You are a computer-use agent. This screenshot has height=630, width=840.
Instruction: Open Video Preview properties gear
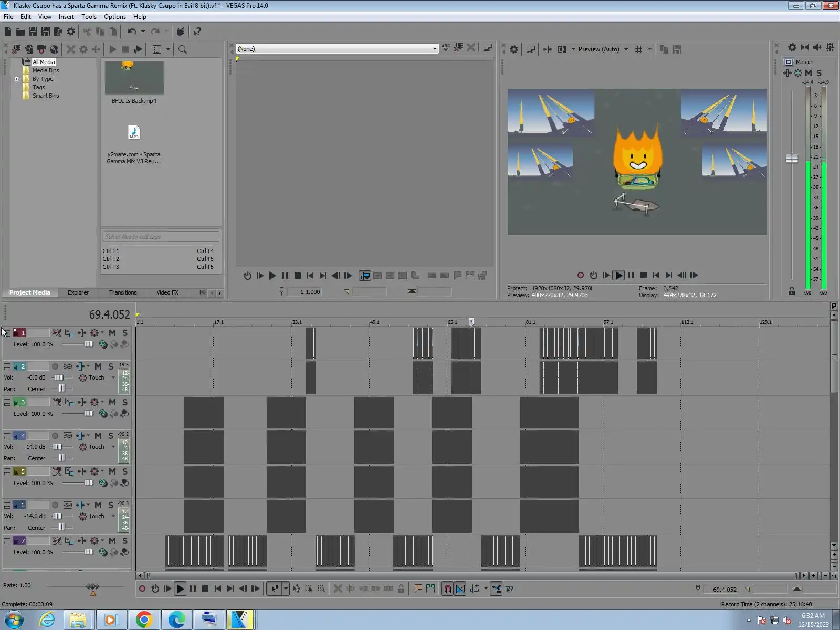coord(514,49)
